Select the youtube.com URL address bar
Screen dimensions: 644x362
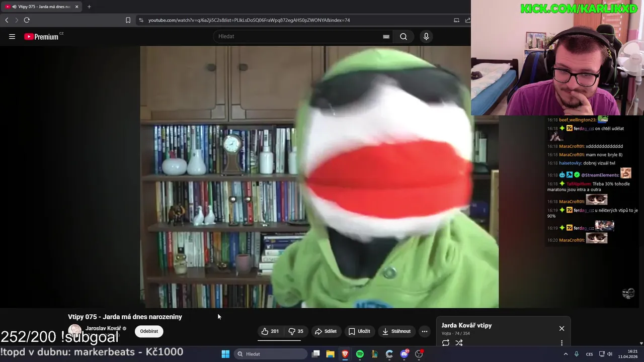click(x=249, y=20)
